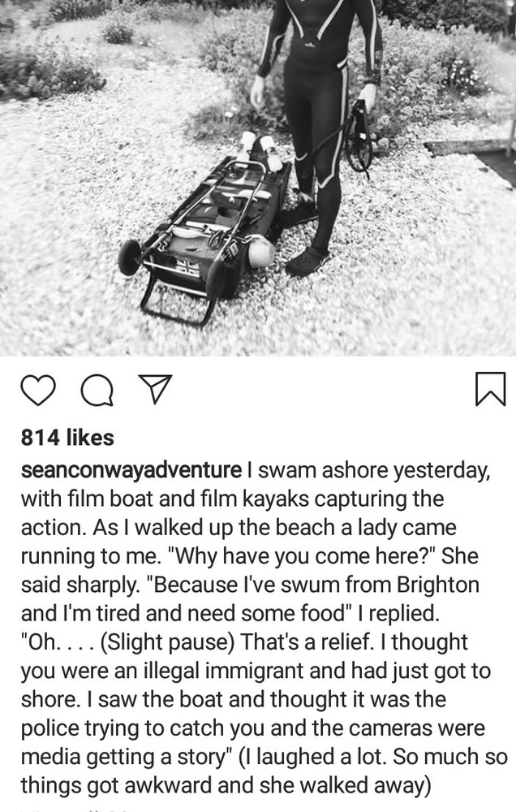Tap the word Brighton in the caption
This screenshot has height=812, width=516.
pyautogui.click(x=438, y=585)
